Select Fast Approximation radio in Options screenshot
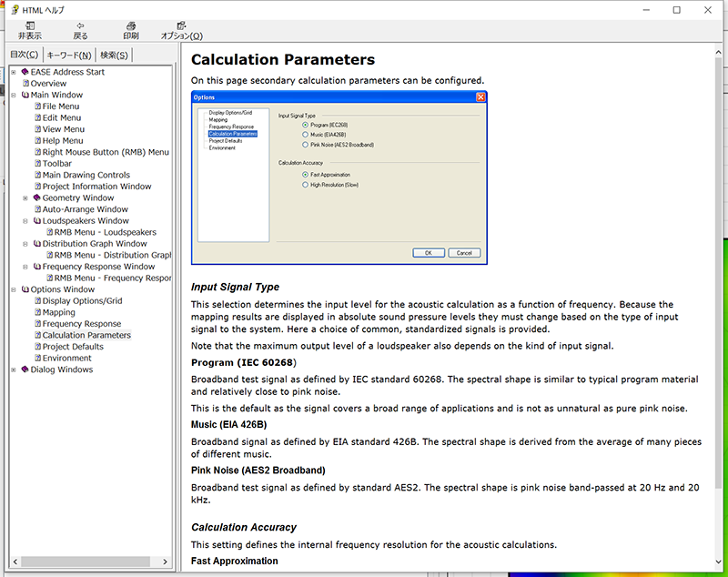Viewport: 728px width, 577px height. click(x=305, y=175)
